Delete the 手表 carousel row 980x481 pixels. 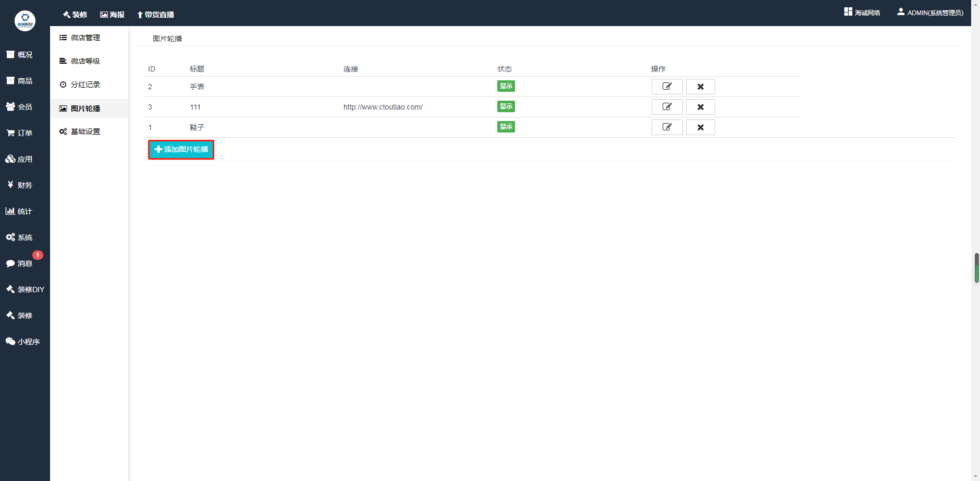701,87
